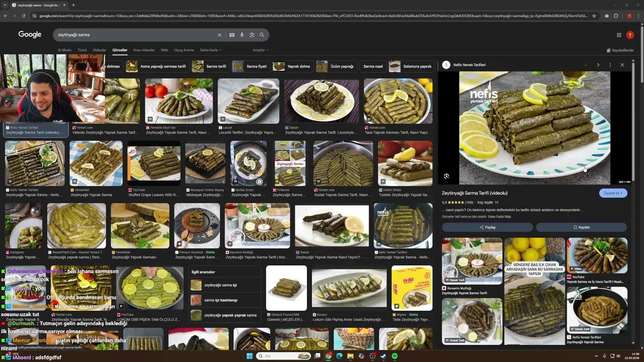Open the Turkish Zeytinyağlı Yaprak Sarma Delish Globe thumbnail
The height and width of the screenshot is (362, 644).
[x=405, y=163]
